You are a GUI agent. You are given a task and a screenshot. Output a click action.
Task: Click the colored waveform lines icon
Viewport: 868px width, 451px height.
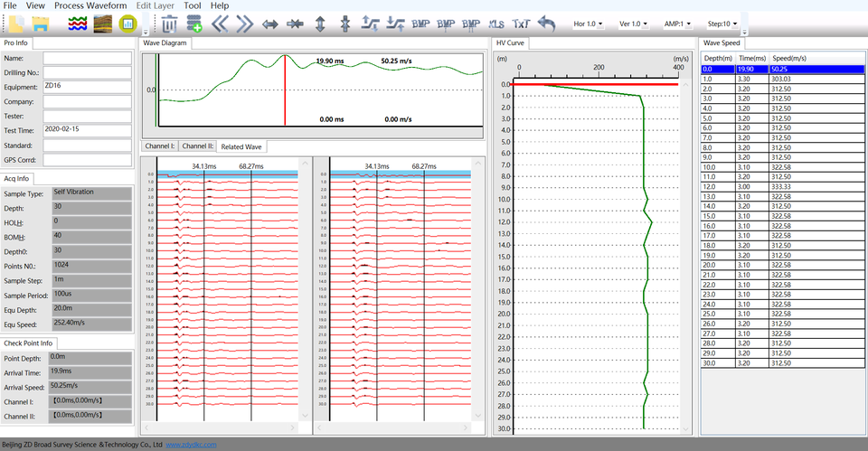79,23
